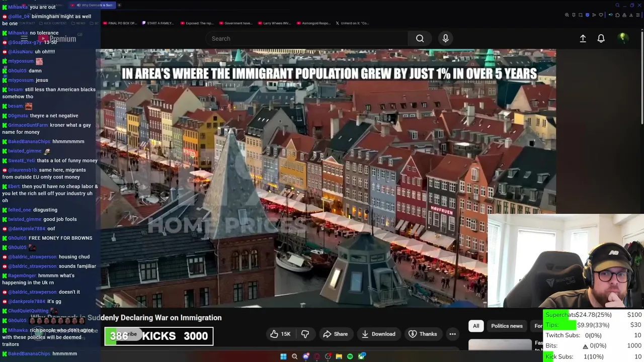Open the Opera browser taskbar icon
The width and height of the screenshot is (644, 362).
[317, 356]
